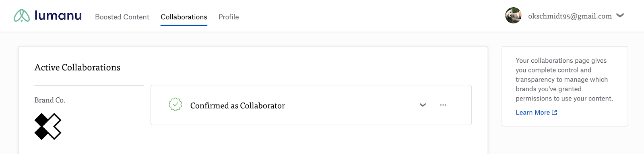Go to the Profile tab
The image size is (644, 154).
pos(229,17)
